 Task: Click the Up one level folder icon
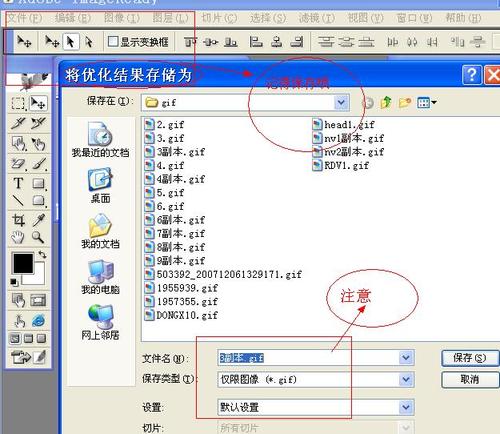tap(386, 102)
